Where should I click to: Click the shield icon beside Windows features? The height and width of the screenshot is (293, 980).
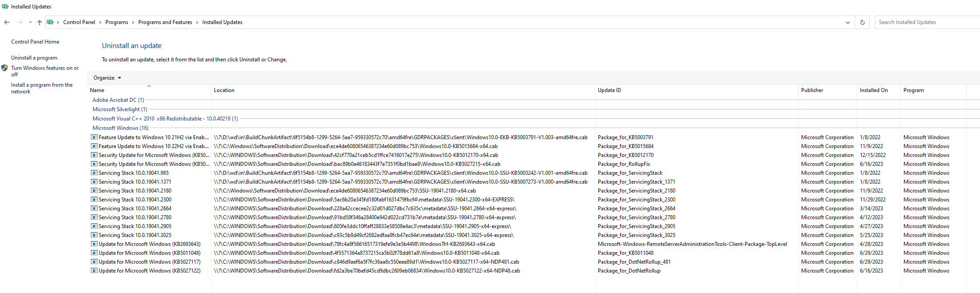(4, 68)
